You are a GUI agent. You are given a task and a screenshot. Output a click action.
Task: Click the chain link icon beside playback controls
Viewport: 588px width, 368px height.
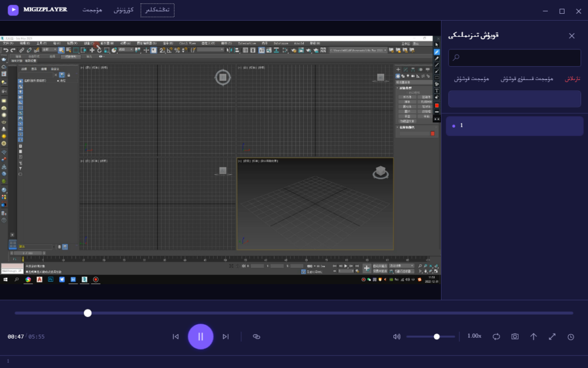coord(257,336)
